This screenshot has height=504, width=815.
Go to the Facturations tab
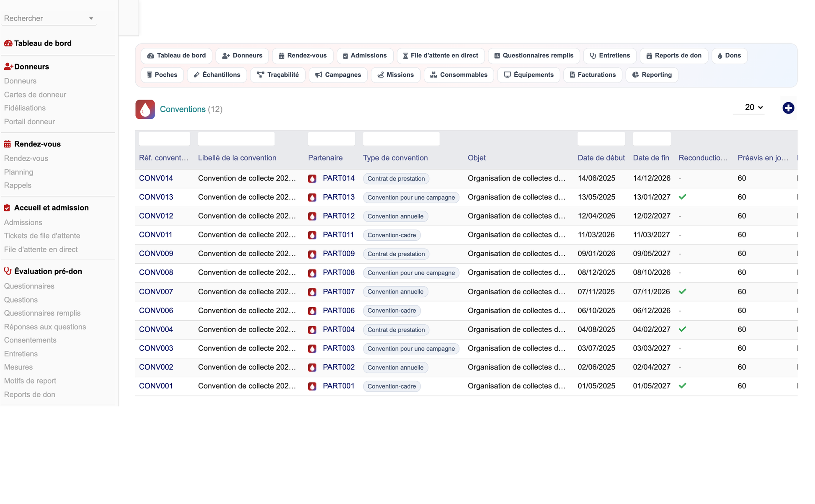(593, 75)
